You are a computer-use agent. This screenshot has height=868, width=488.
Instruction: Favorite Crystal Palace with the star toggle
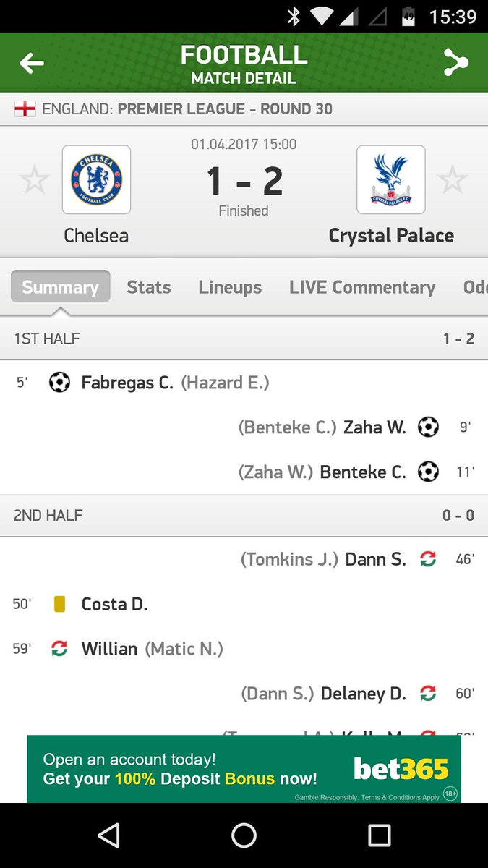(453, 179)
